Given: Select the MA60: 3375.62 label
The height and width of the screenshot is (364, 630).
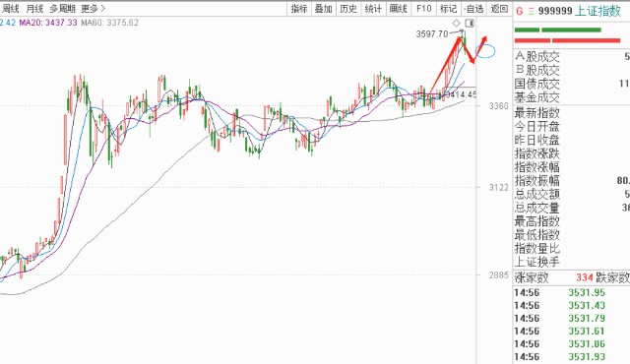Looking at the screenshot, I should [x=109, y=23].
